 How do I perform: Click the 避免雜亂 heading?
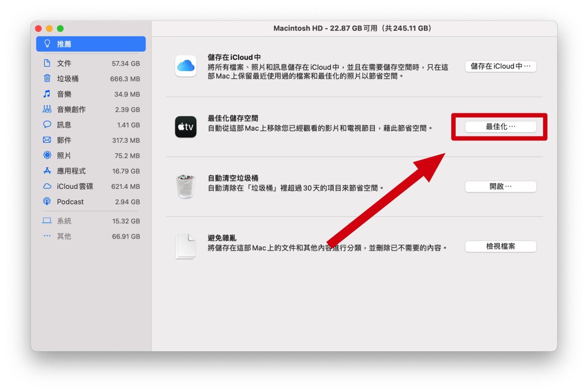tap(222, 237)
